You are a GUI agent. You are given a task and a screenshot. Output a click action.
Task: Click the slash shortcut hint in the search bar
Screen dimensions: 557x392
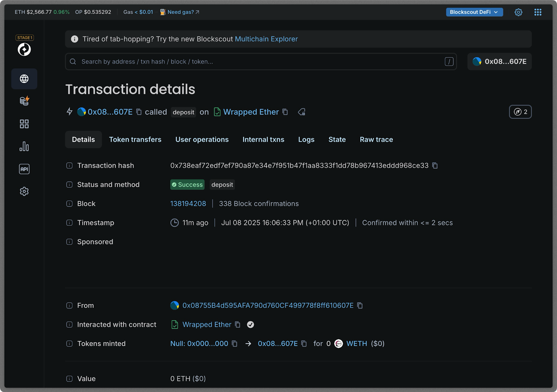(x=449, y=62)
